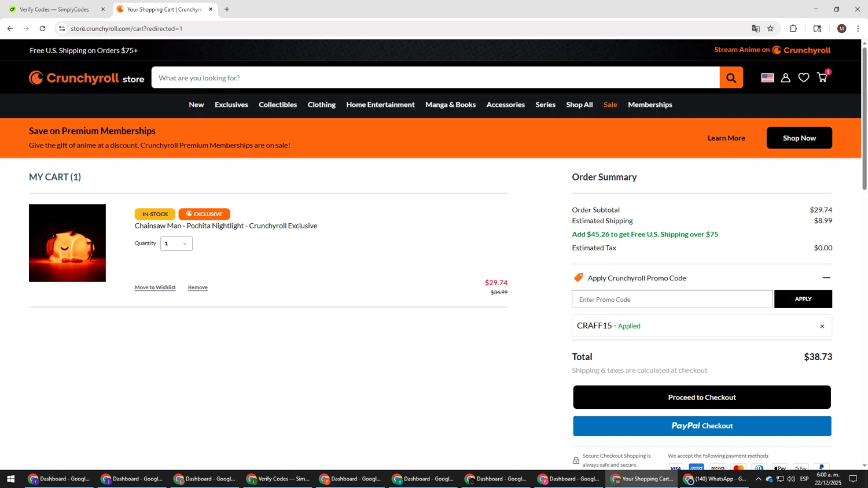
Task: Open the Chrome profile avatar M
Action: [841, 28]
